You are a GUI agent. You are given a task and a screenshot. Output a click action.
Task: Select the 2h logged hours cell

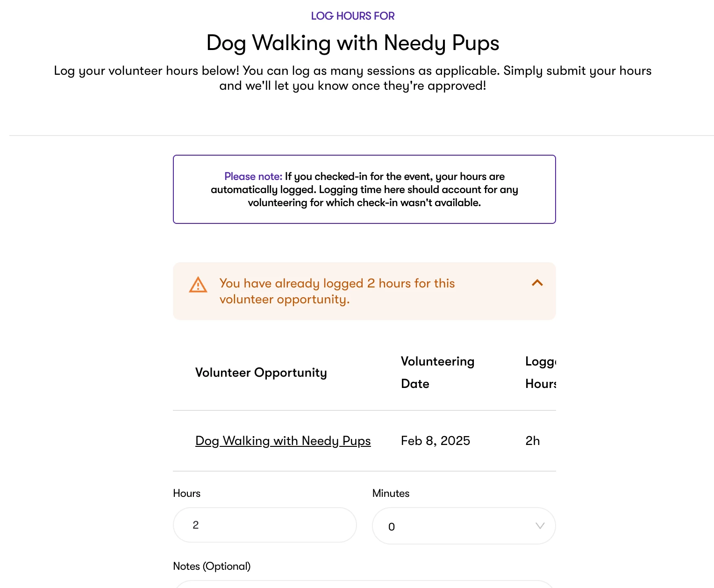point(533,441)
